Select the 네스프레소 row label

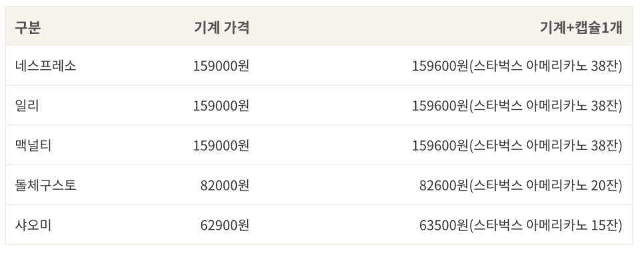click(45, 66)
